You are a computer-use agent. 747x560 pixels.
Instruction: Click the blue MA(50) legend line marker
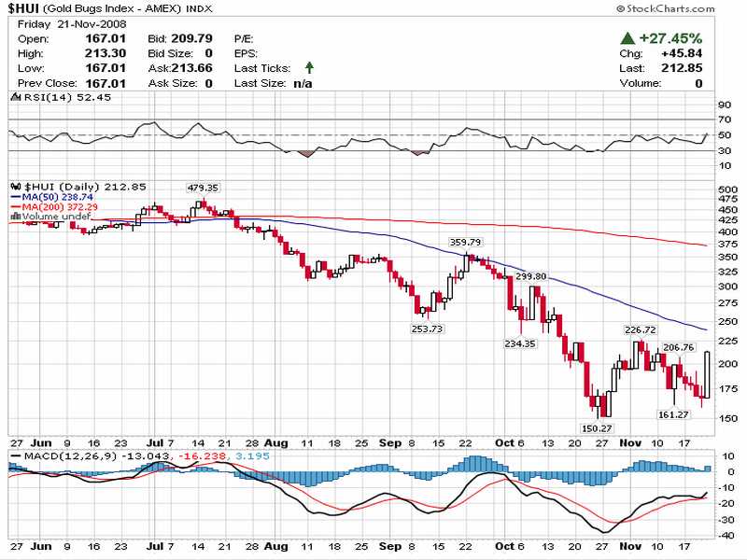pos(16,197)
